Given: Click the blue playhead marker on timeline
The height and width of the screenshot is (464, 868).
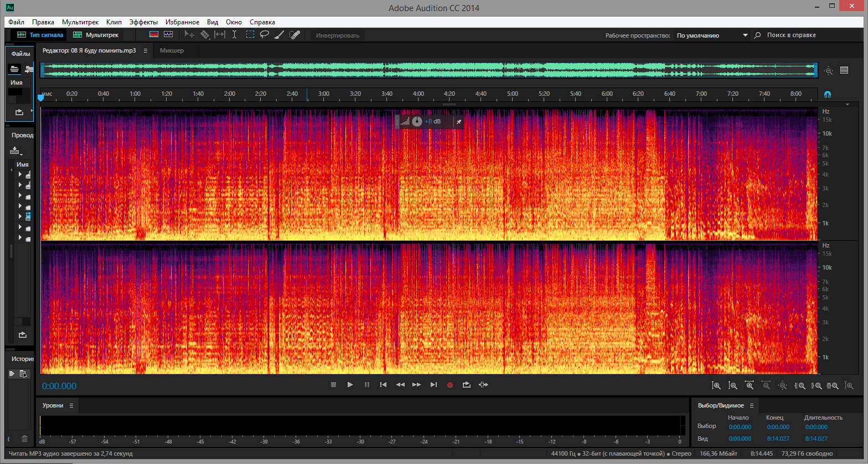Looking at the screenshot, I should coord(40,98).
